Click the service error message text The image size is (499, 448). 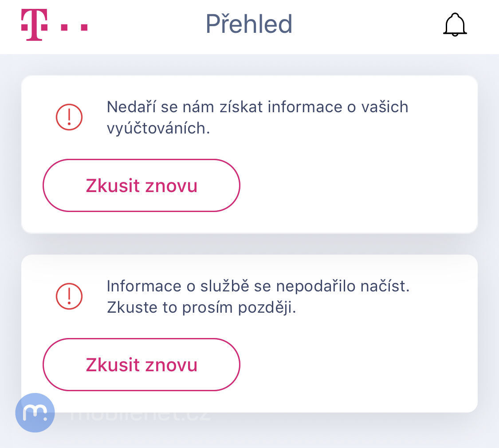click(258, 296)
